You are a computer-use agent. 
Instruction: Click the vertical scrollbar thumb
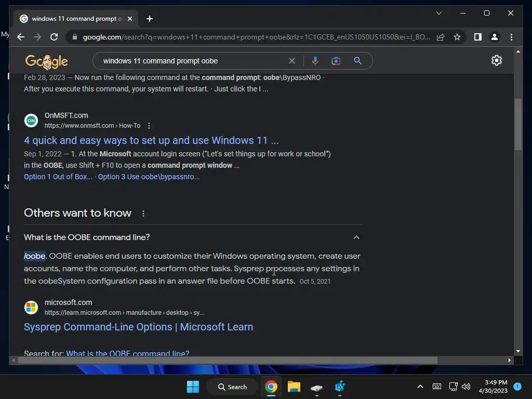[518, 124]
